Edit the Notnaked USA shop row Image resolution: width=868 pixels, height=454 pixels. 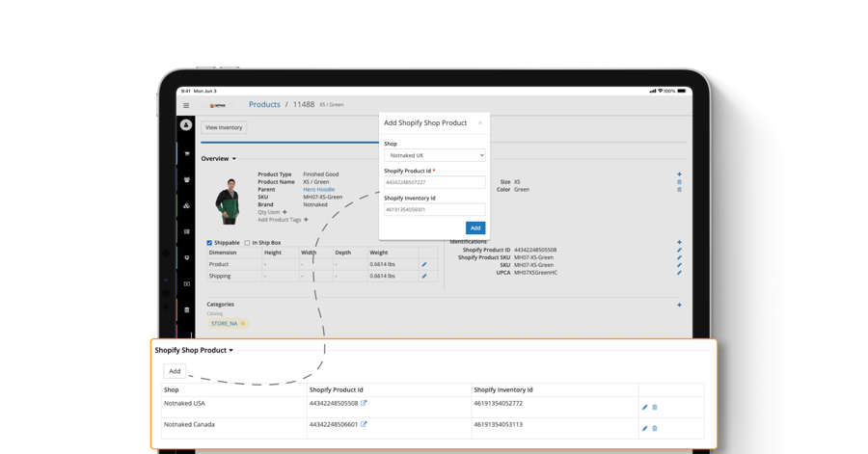coord(644,408)
